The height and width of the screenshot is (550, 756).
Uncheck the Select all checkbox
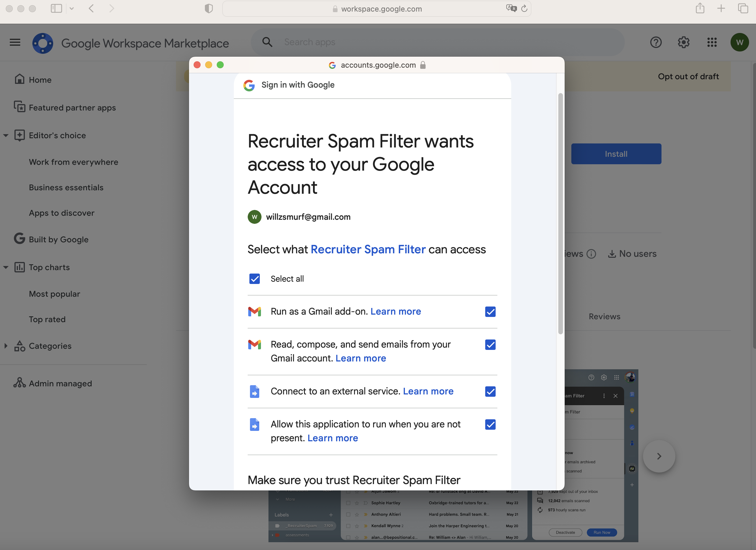(x=255, y=279)
